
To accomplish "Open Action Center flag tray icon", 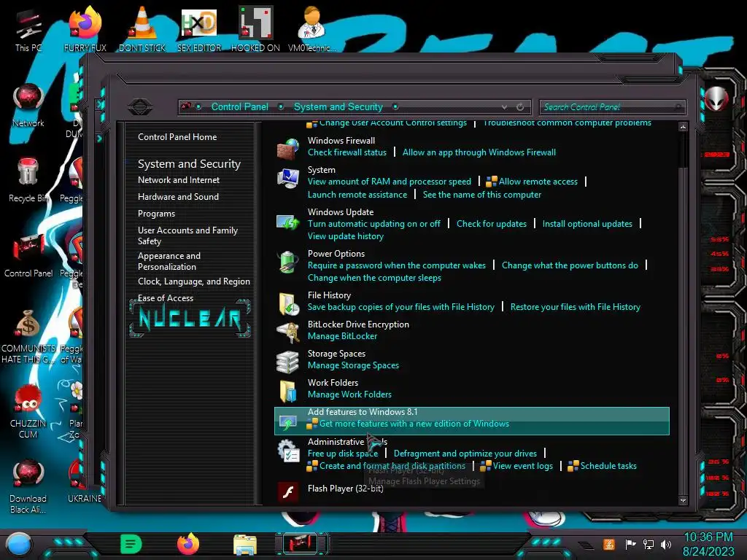I will 630,544.
